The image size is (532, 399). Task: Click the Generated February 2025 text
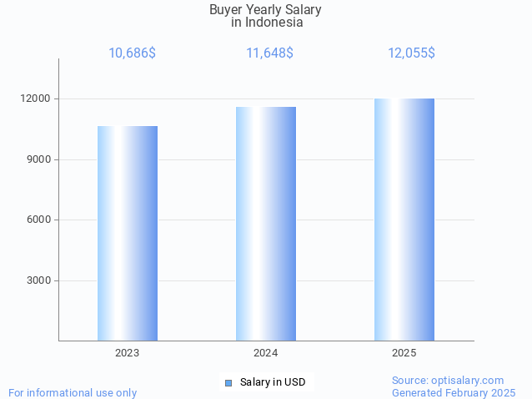point(454,392)
